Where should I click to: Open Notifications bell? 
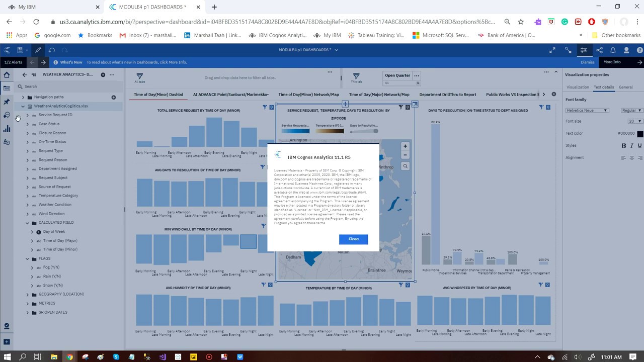coord(613,50)
